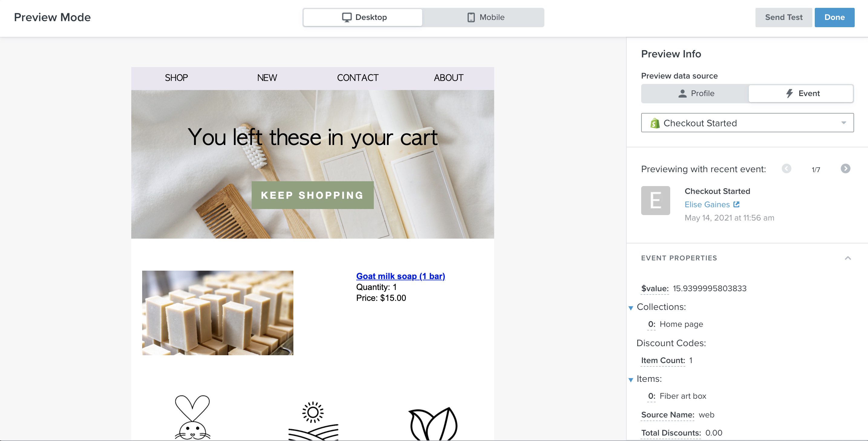Click the Goat milk soap product link
This screenshot has width=868, height=441.
coord(401,276)
